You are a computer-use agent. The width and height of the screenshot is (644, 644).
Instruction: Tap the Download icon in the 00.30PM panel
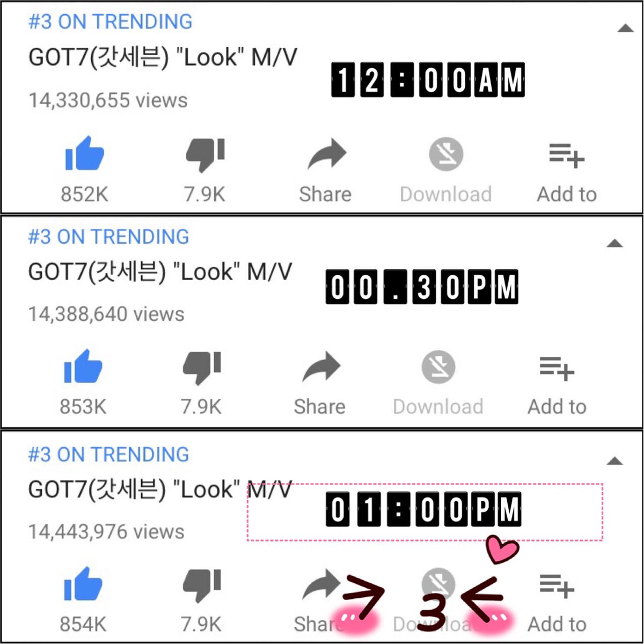438,367
